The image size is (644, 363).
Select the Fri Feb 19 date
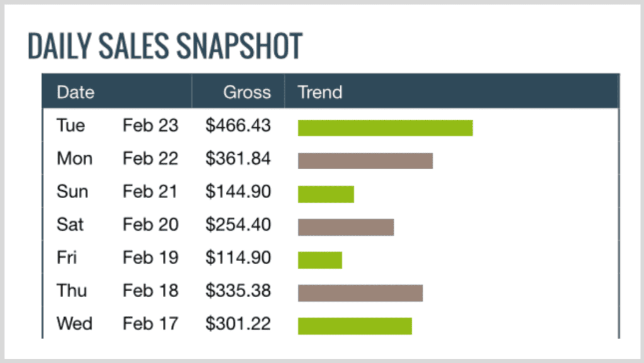[117, 257]
